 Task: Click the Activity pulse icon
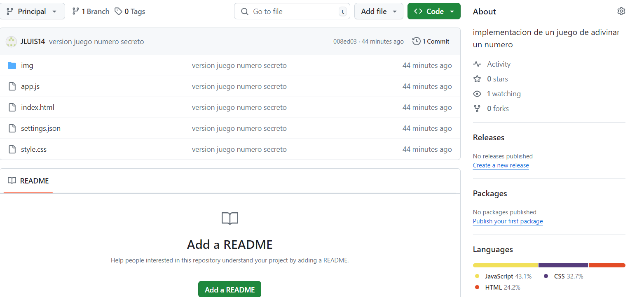(x=477, y=64)
